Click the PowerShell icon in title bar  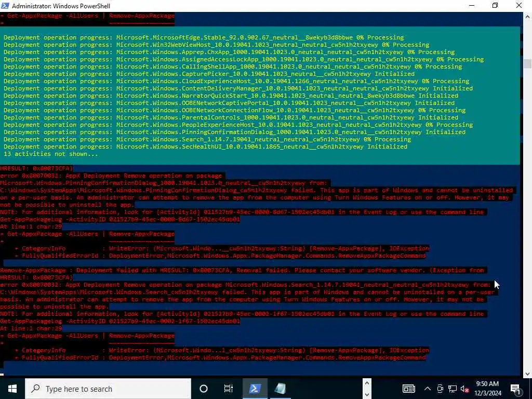click(5, 5)
